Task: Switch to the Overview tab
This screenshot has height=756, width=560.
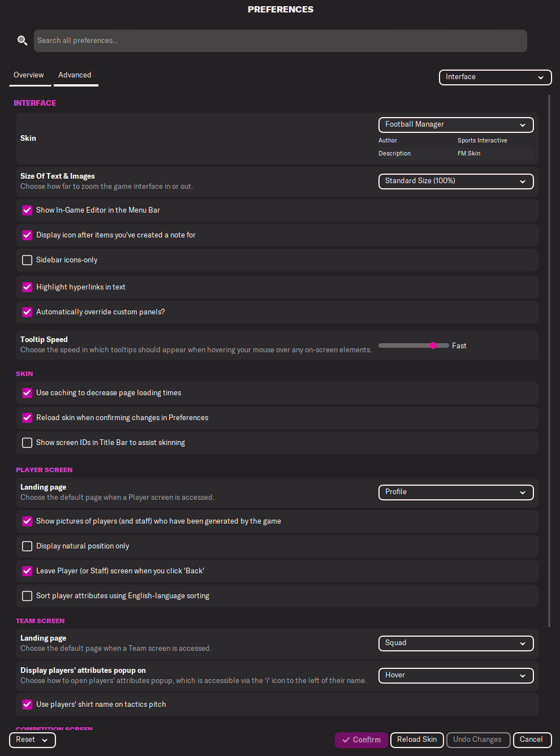Action: coord(29,75)
